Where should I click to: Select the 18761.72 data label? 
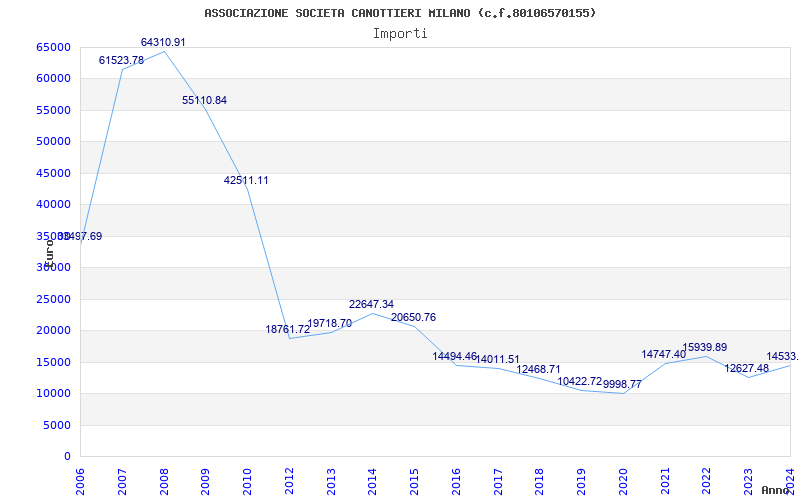pyautogui.click(x=288, y=329)
